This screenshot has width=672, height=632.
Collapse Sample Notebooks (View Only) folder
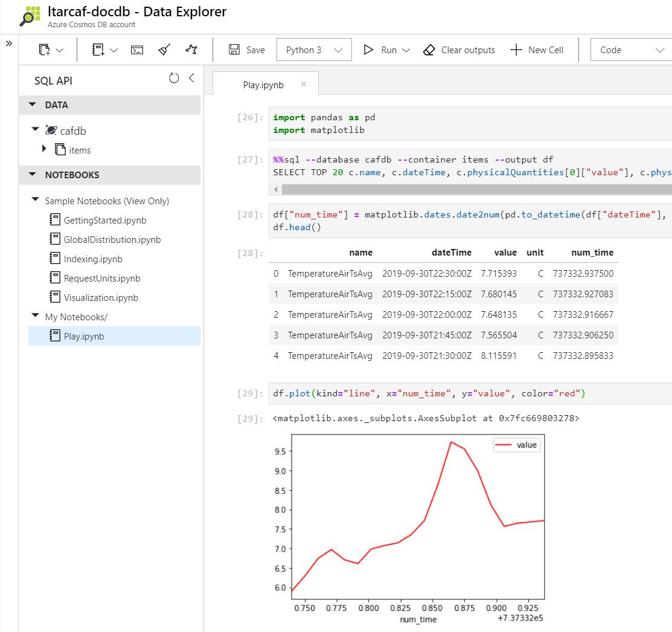[x=36, y=199]
